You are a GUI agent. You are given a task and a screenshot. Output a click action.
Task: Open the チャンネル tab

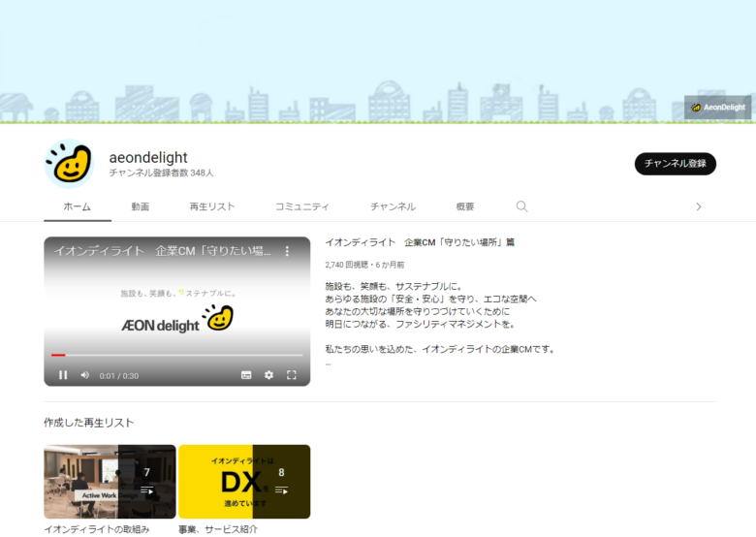point(393,206)
